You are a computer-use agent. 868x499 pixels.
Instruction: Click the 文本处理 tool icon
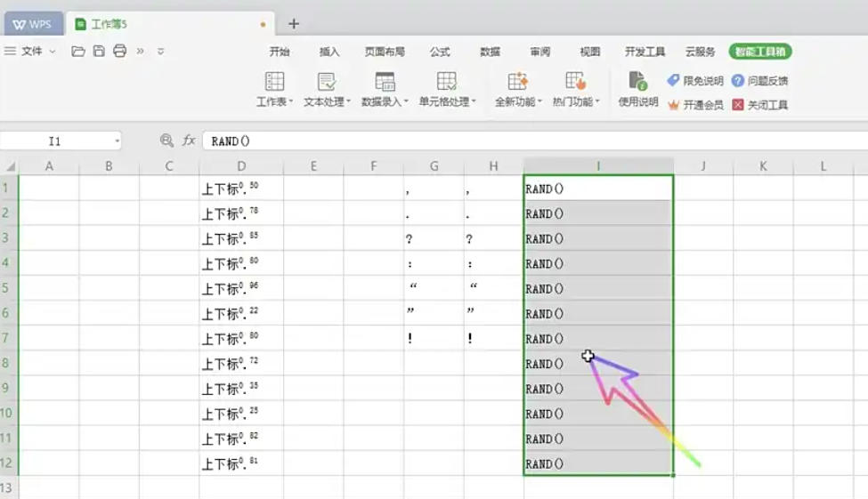327,81
